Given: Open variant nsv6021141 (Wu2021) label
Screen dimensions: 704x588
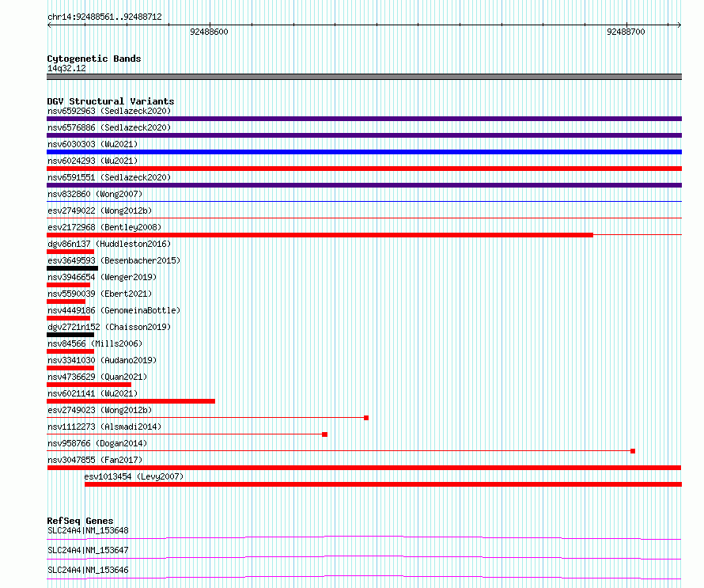Looking at the screenshot, I should (93, 393).
